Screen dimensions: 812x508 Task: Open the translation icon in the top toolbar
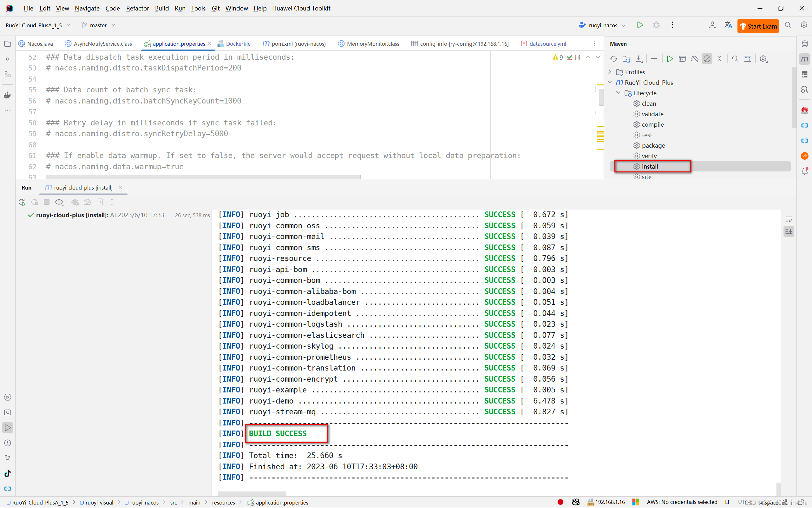(728, 25)
